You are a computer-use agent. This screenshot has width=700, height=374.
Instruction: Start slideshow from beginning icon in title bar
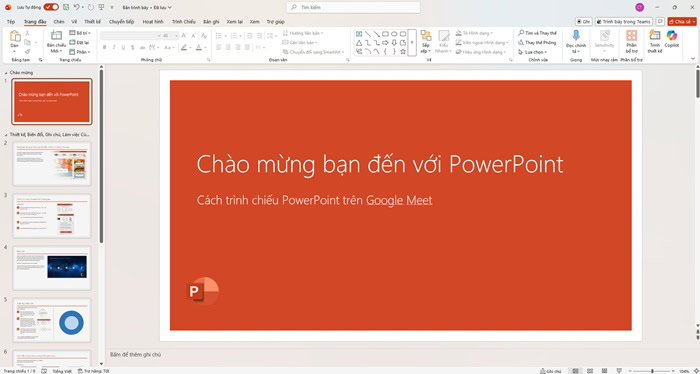[x=101, y=7]
